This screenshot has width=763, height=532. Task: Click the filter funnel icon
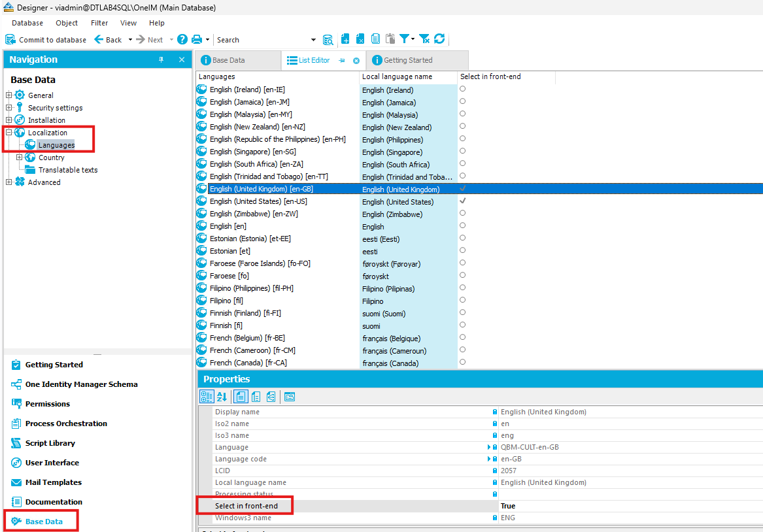pyautogui.click(x=404, y=39)
